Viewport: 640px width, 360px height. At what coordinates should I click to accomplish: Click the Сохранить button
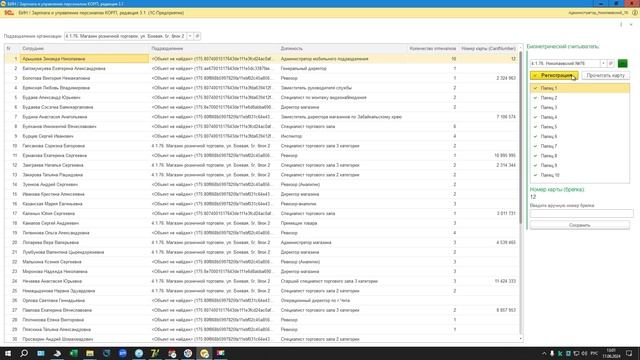pyautogui.click(x=580, y=225)
